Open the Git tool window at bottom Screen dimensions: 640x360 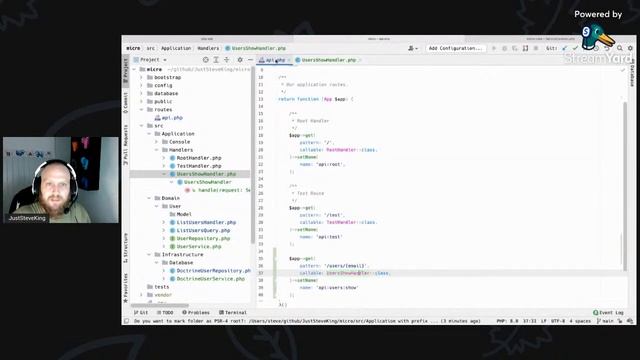point(141,313)
